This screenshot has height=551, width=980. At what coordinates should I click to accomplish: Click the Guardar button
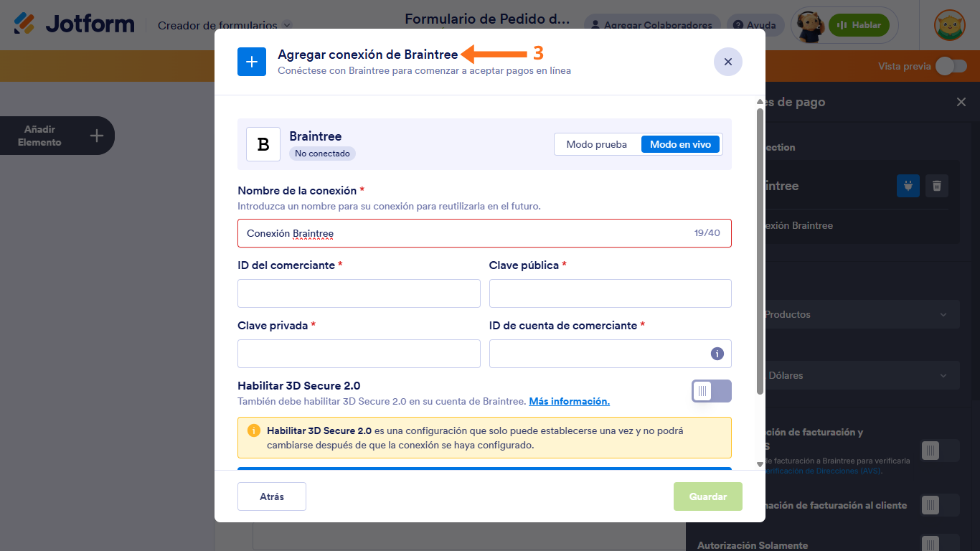coord(708,496)
